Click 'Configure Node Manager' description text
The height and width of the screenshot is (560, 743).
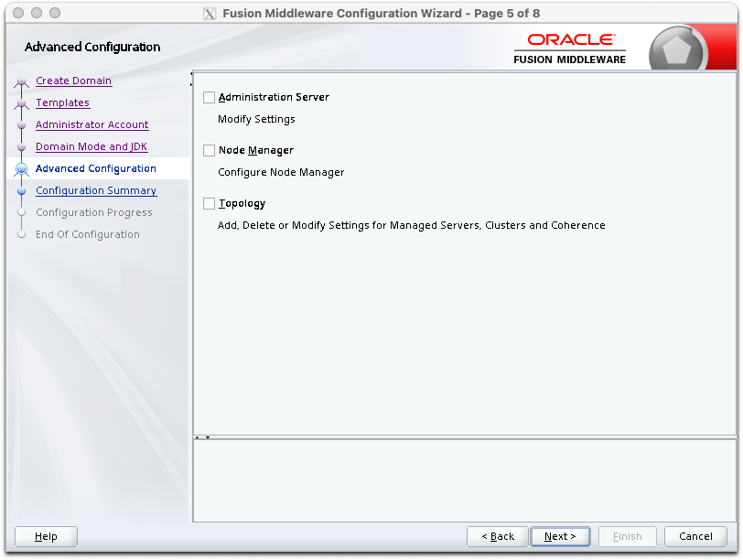click(281, 172)
